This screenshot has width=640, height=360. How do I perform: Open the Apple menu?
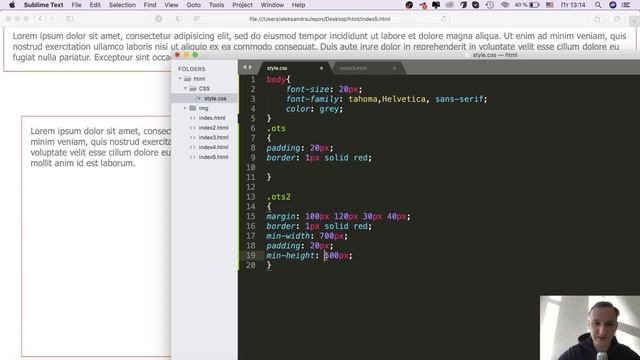pos(12,5)
